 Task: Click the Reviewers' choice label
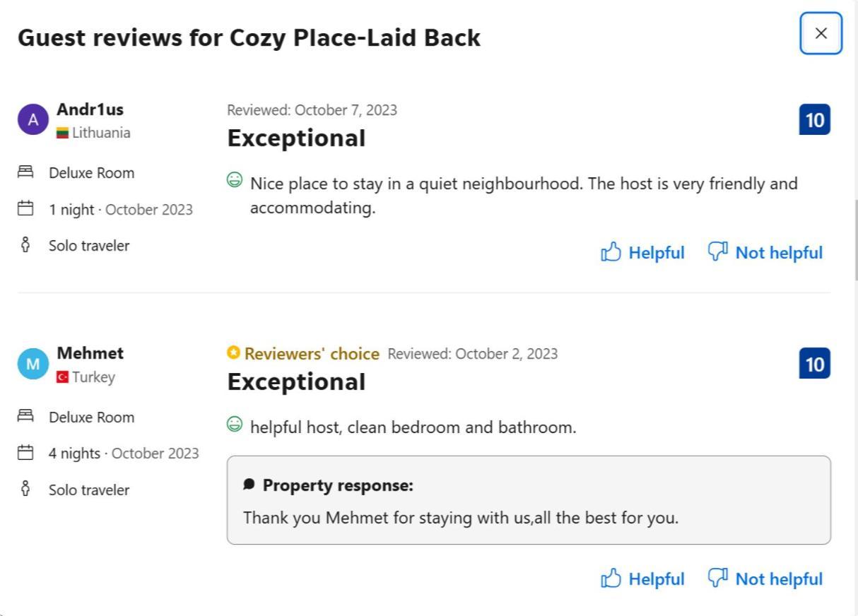coord(312,353)
